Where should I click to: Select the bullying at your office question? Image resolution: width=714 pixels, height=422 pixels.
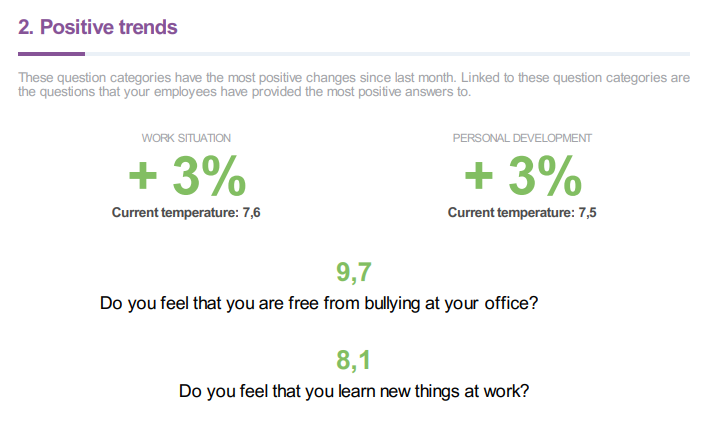coord(319,303)
